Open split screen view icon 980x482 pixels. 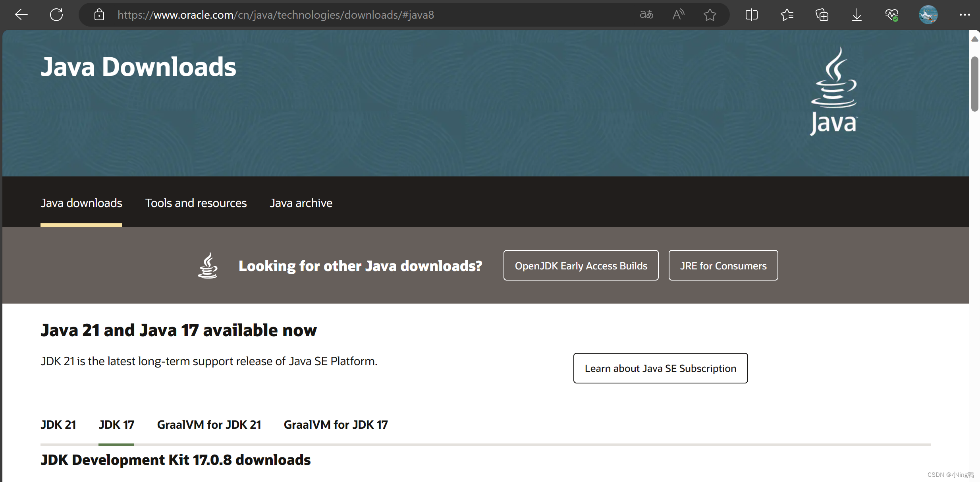coord(751,15)
